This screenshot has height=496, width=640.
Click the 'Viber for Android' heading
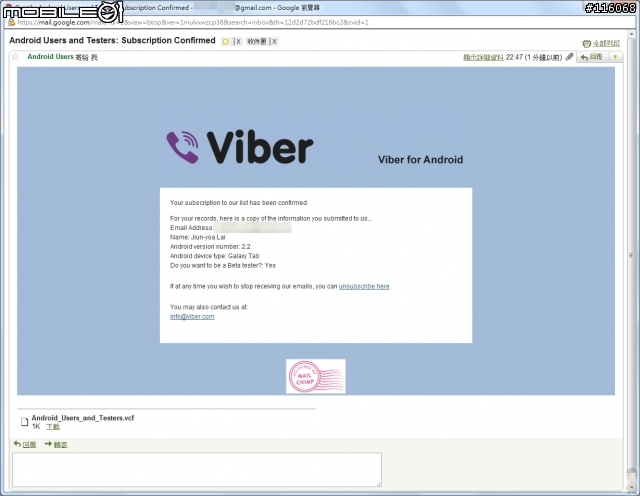tap(420, 160)
